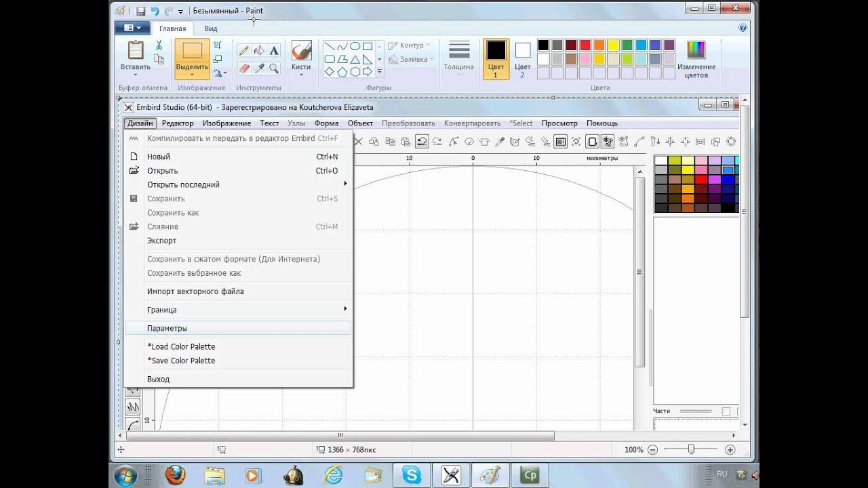The width and height of the screenshot is (868, 488).
Task: Pick the red swatch in Paint's color palette
Action: tap(586, 45)
